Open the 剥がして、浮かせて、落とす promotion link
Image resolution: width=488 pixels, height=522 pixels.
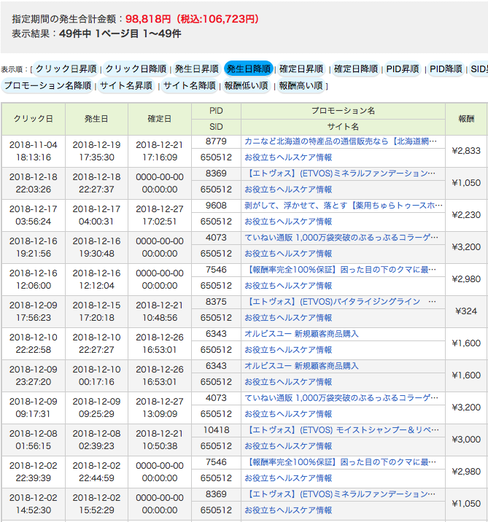[x=343, y=206]
